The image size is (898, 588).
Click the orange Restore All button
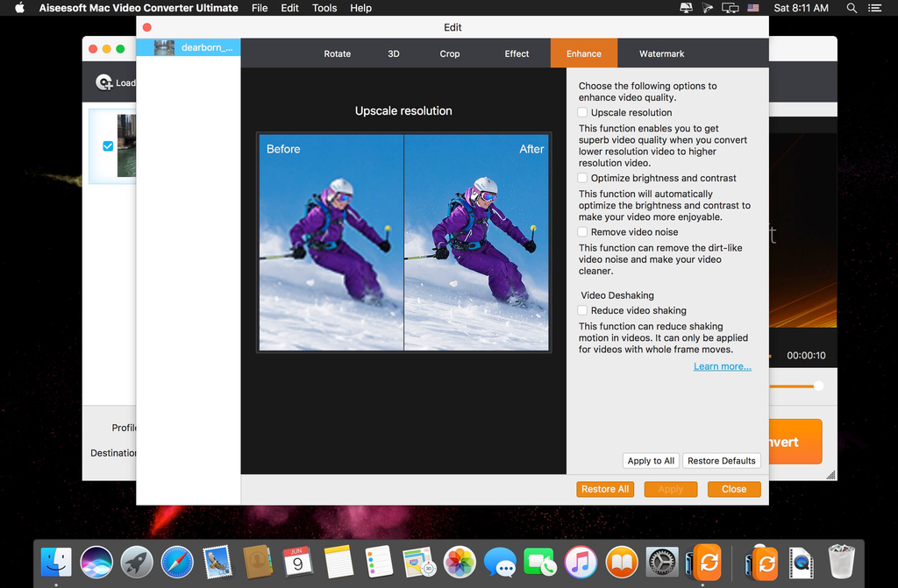click(x=605, y=489)
